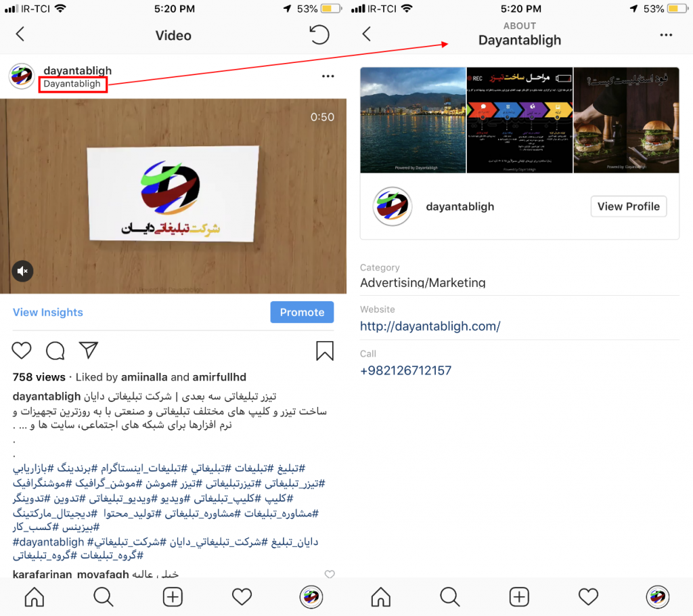
Task: Tap the View Profile button
Action: click(x=629, y=206)
